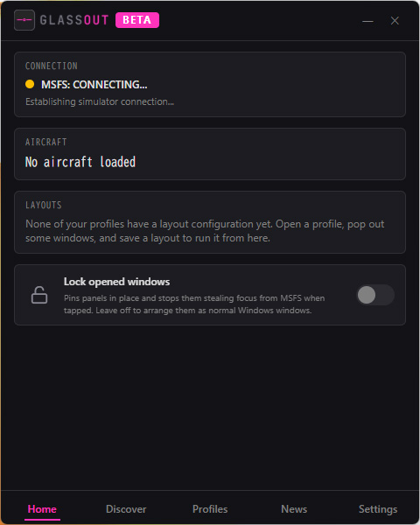Click the CONNECTION section header
This screenshot has width=420, height=525.
tap(52, 66)
